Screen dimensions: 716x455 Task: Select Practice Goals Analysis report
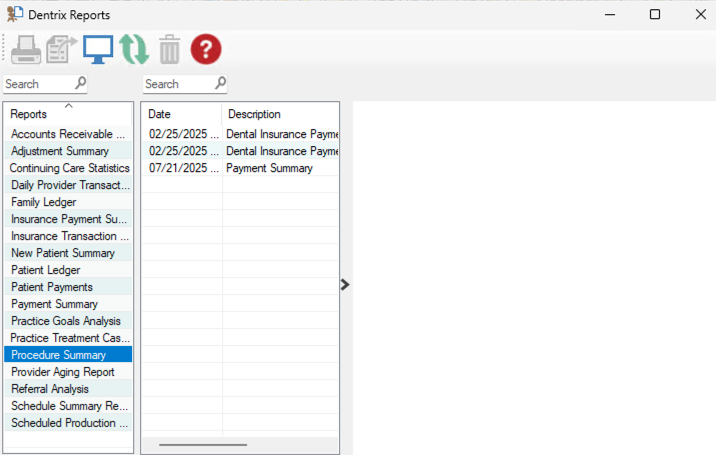(x=68, y=321)
